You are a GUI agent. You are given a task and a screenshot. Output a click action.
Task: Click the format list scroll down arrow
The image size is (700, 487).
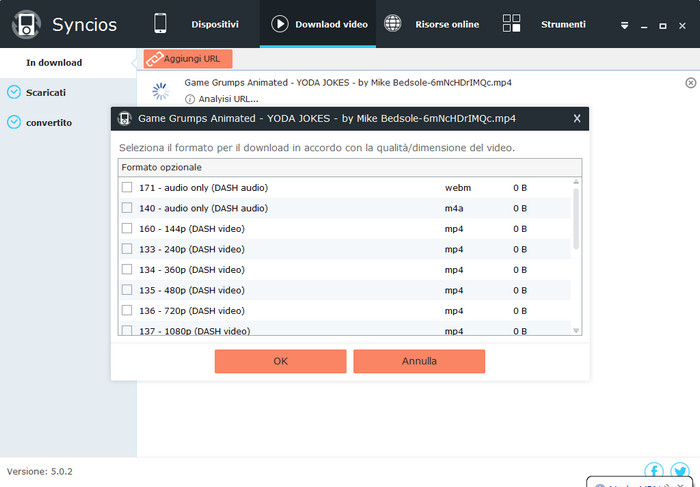[576, 331]
